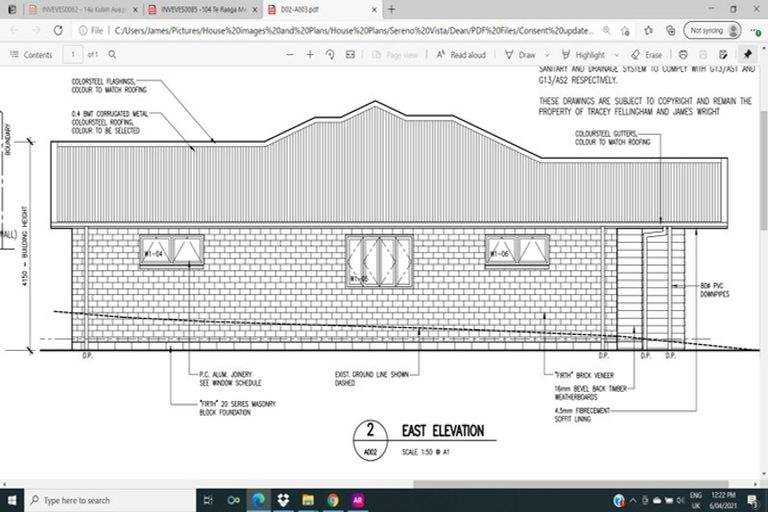Image resolution: width=768 pixels, height=512 pixels.
Task: Select the Highlight tool
Action: [583, 55]
